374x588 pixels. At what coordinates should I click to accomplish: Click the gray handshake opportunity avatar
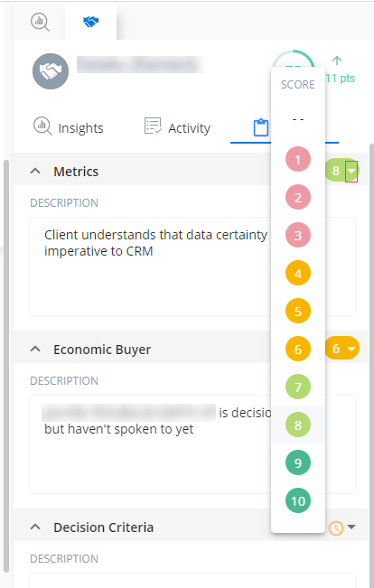point(51,71)
